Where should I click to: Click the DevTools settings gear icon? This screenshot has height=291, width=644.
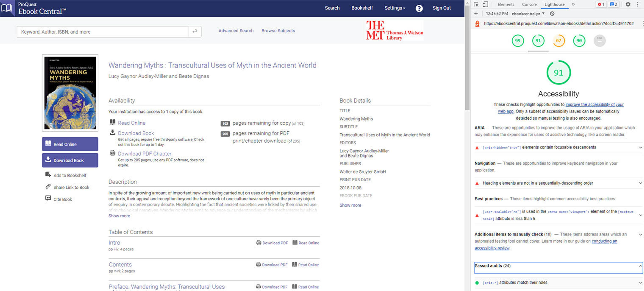pos(628,4)
